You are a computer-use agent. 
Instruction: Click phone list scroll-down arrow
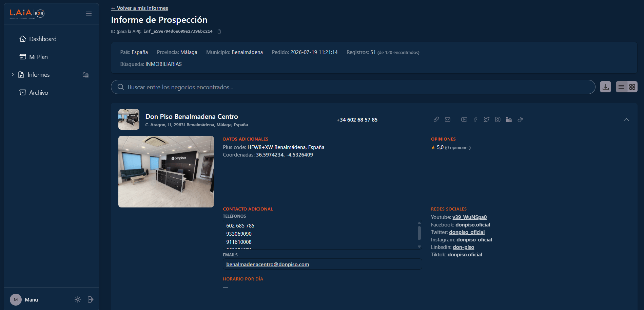(419, 247)
